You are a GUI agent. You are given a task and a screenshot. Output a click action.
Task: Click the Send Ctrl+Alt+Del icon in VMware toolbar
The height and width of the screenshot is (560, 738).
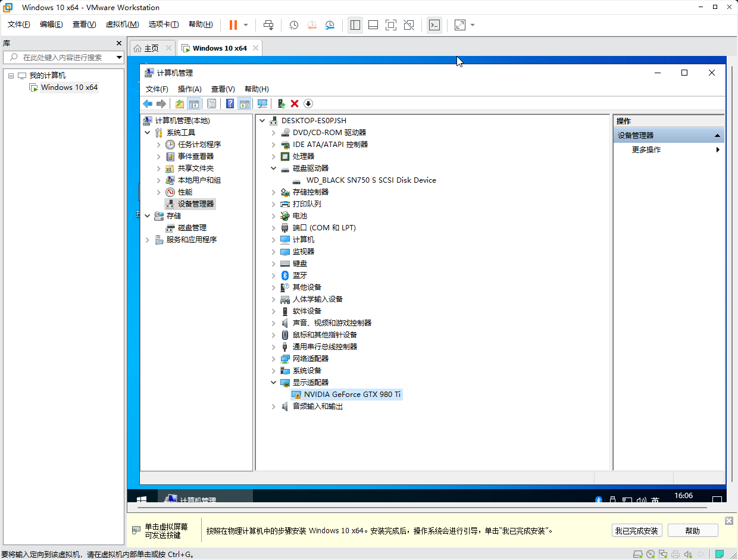tap(268, 25)
